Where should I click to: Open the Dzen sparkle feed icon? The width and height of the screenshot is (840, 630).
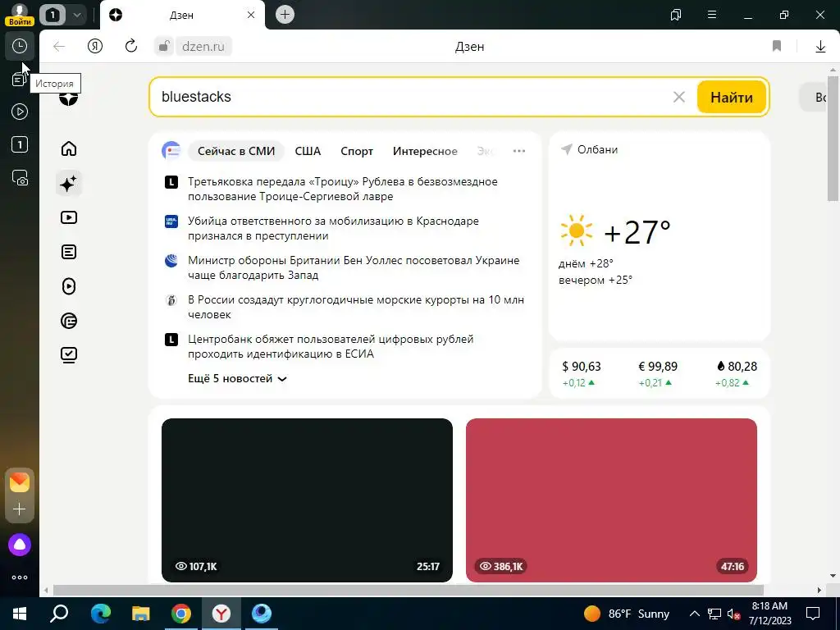click(x=69, y=184)
